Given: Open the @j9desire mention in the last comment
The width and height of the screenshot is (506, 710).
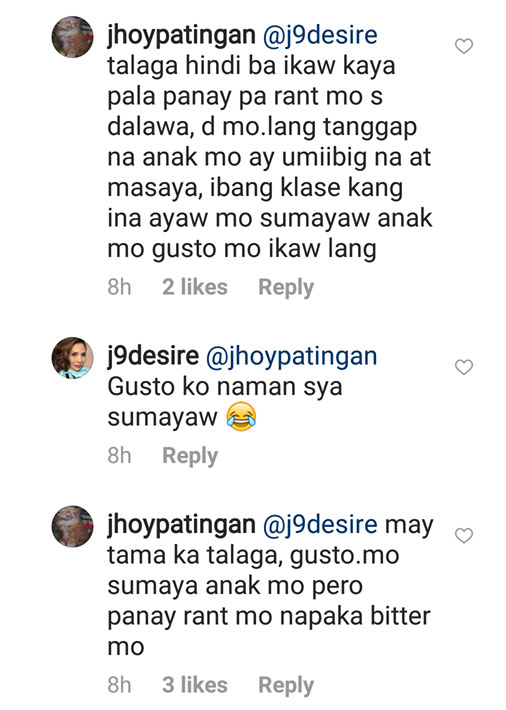Looking at the screenshot, I should 320,525.
